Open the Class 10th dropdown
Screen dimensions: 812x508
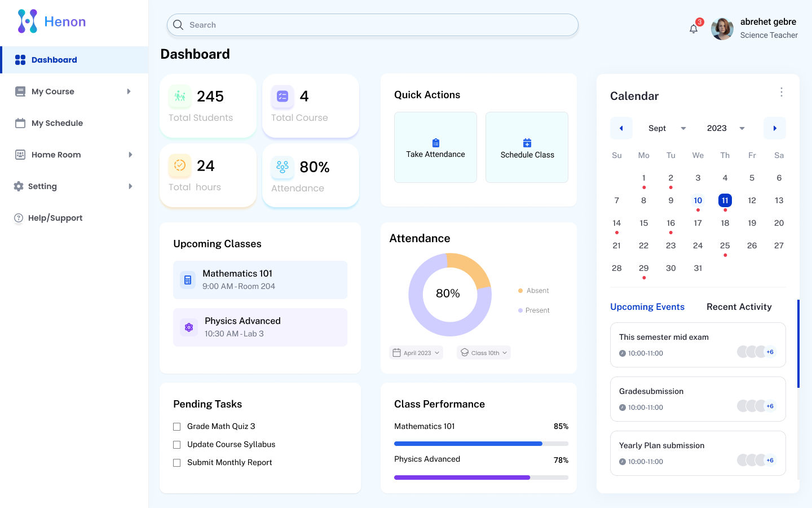pyautogui.click(x=483, y=352)
